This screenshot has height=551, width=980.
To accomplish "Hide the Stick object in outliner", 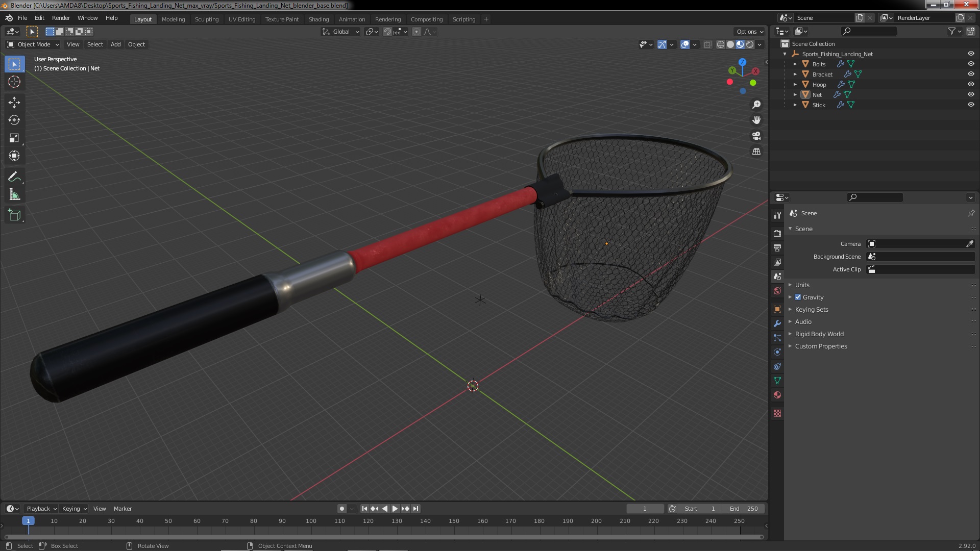I will click(x=971, y=105).
